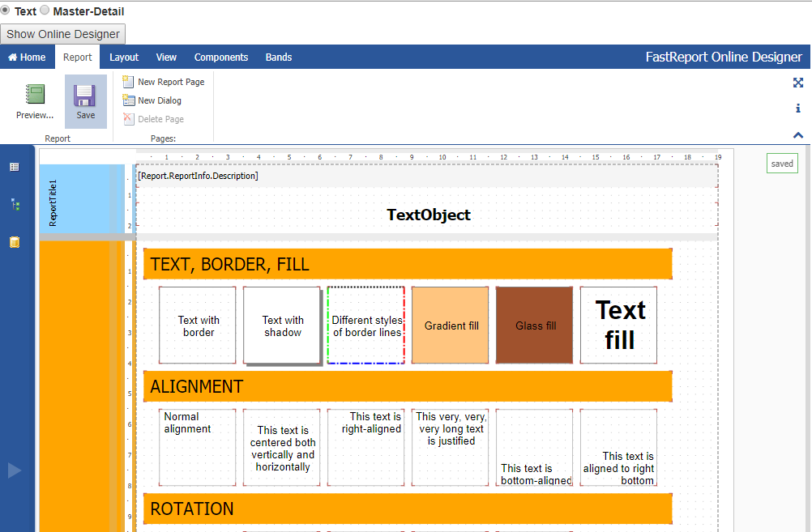Select the Master-Detail radio button
This screenshot has width=812, height=532.
tap(45, 11)
